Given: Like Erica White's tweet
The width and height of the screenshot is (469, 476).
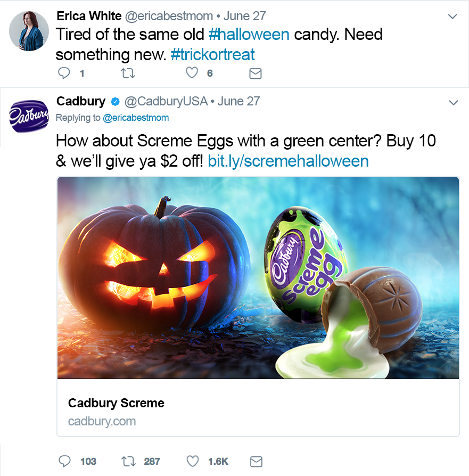Looking at the screenshot, I should pos(192,73).
